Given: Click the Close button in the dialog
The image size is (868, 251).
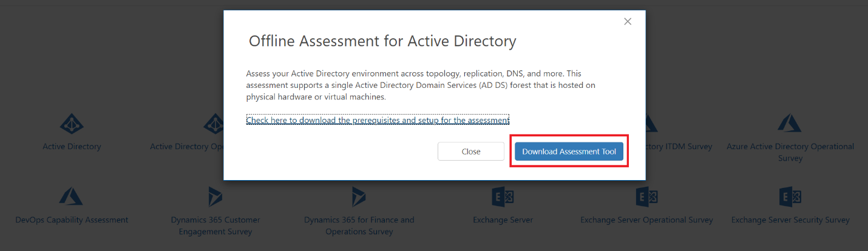Looking at the screenshot, I should (x=471, y=152).
